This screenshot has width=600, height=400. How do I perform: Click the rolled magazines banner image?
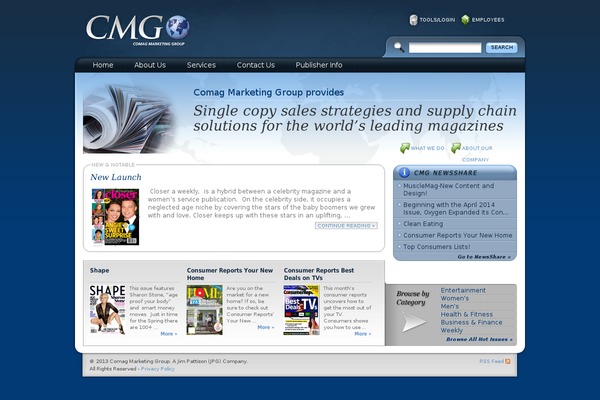pos(129,119)
